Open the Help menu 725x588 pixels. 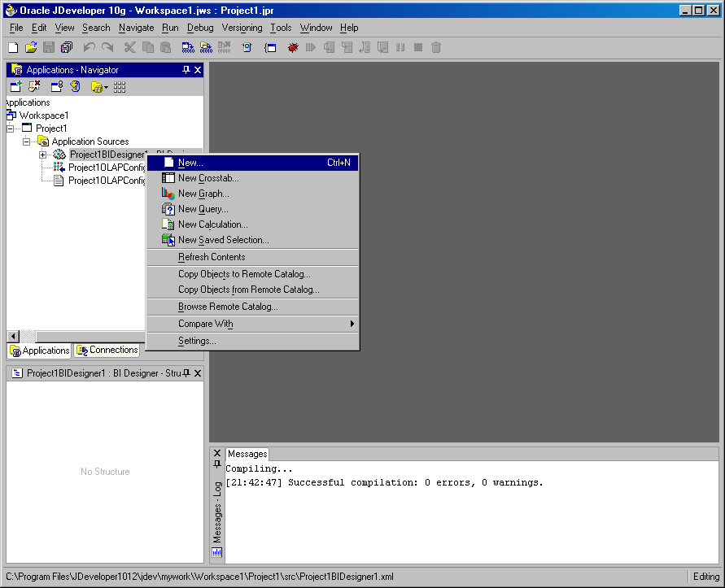point(349,28)
